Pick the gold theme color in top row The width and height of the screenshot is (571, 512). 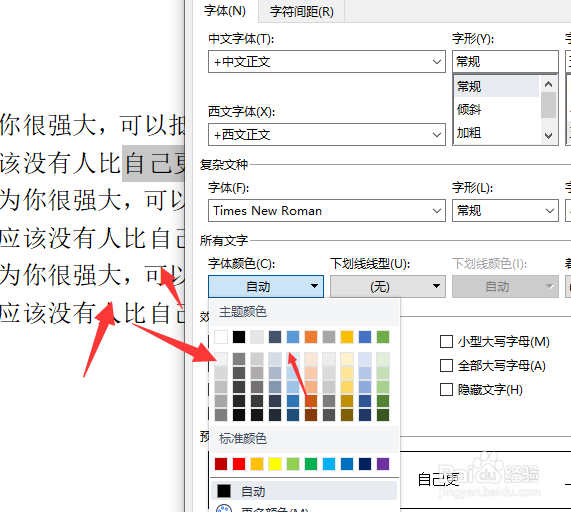347,337
